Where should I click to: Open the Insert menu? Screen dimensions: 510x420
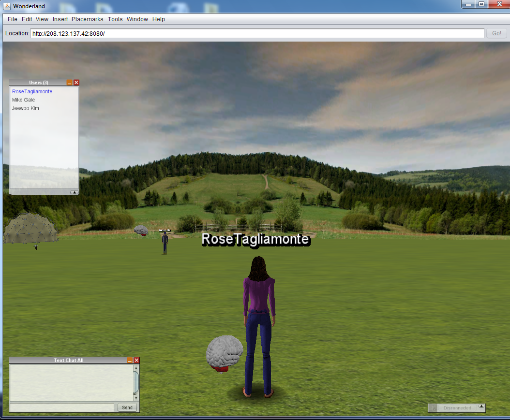[x=60, y=19]
